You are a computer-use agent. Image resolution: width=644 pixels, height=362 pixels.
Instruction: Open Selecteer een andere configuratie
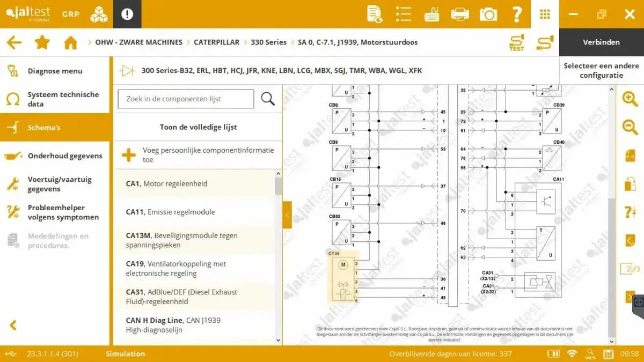[x=601, y=70]
